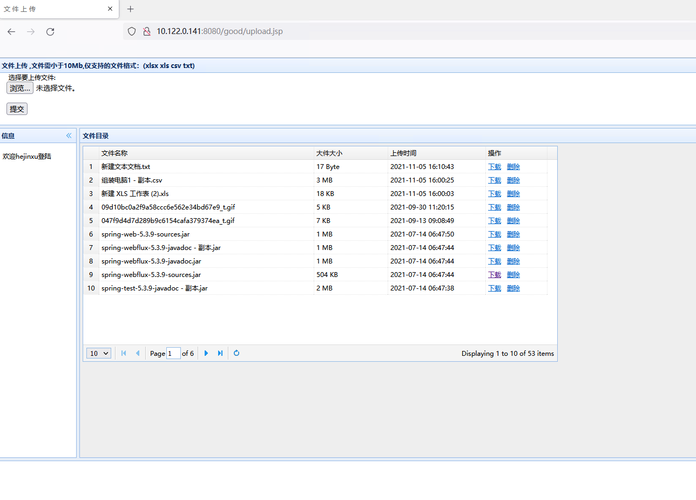The image size is (696, 500).
Task: Click the 未选择文件 label
Action: (x=55, y=88)
